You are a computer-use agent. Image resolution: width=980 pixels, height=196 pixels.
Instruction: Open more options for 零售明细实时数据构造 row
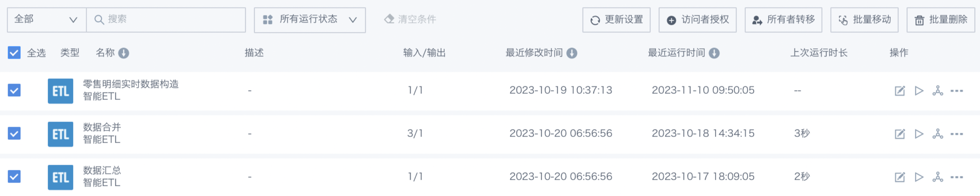[957, 91]
